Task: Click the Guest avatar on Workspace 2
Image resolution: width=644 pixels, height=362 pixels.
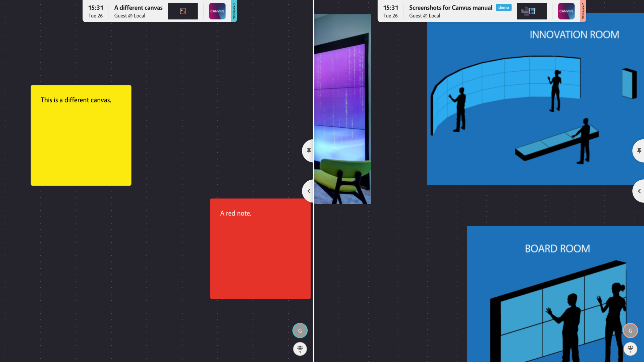Action: (630, 330)
